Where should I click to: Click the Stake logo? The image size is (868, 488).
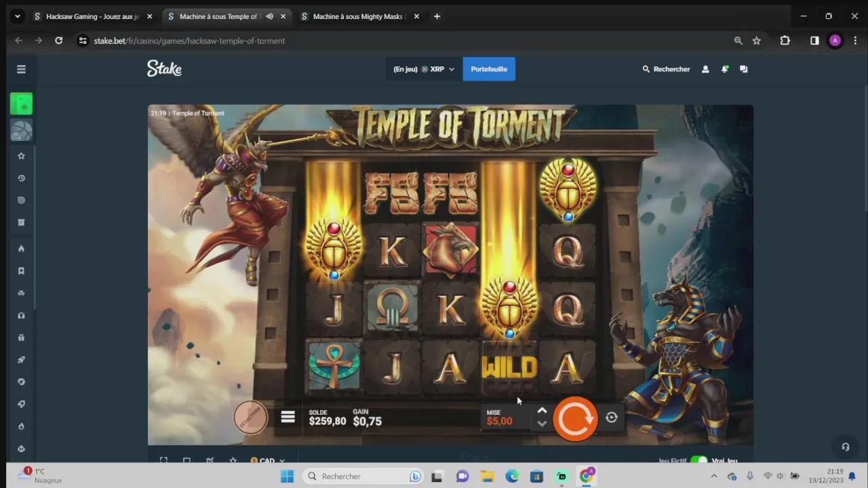point(164,68)
